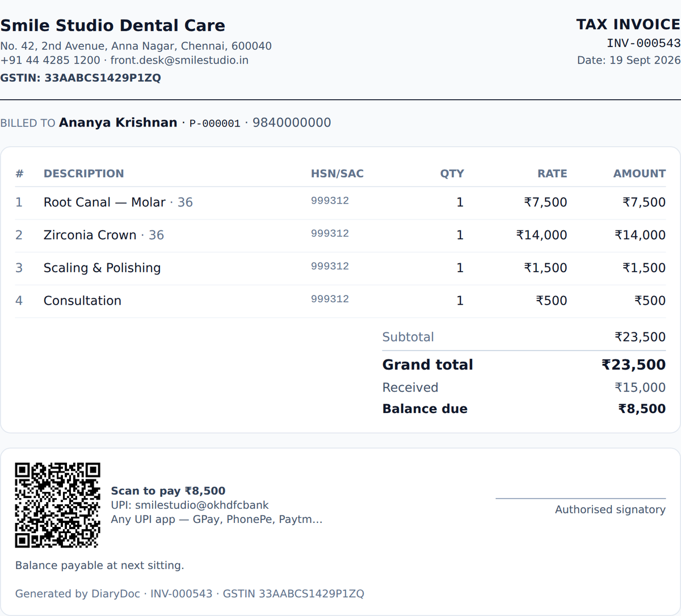Viewport: 681px width, 616px height.
Task: Click the HSN/SAC column header
Action: click(337, 174)
